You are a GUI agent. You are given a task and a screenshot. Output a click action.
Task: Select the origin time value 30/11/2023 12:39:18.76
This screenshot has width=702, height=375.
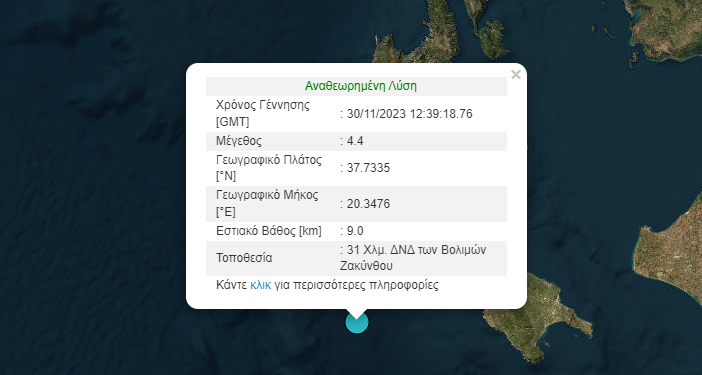pyautogui.click(x=410, y=114)
